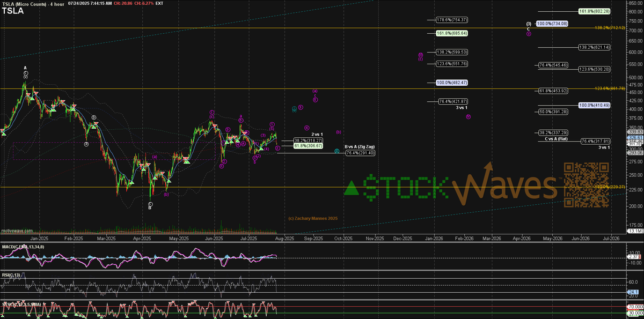Click the '2 vs 1' annotation
The width and height of the screenshot is (644, 319).
(x=317, y=134)
